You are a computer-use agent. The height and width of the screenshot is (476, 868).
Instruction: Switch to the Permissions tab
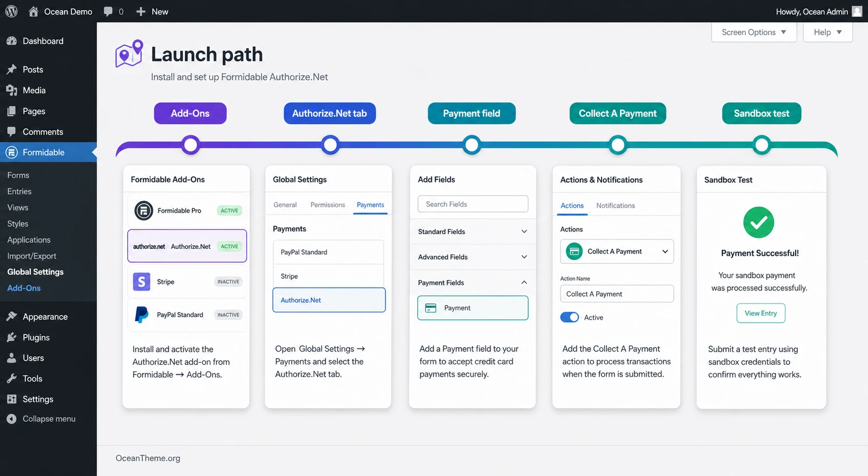[x=328, y=205]
